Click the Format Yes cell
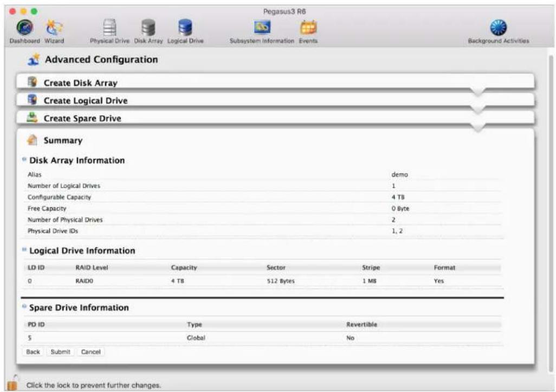 (438, 281)
